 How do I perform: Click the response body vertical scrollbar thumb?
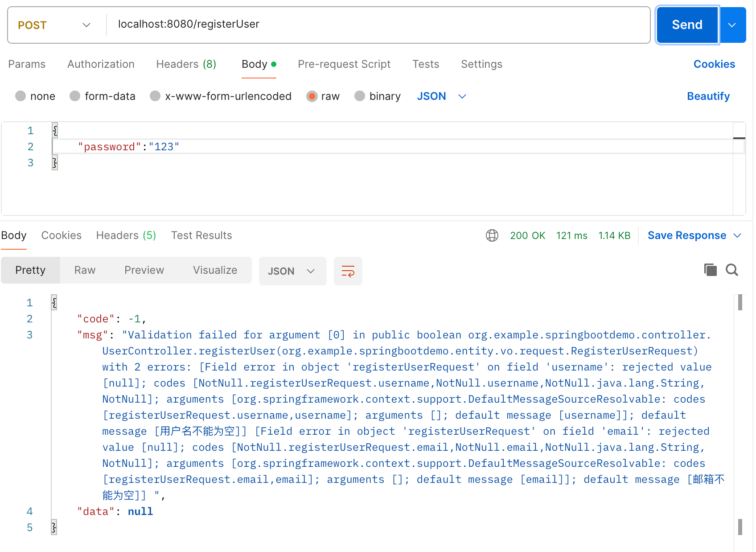[740, 303]
